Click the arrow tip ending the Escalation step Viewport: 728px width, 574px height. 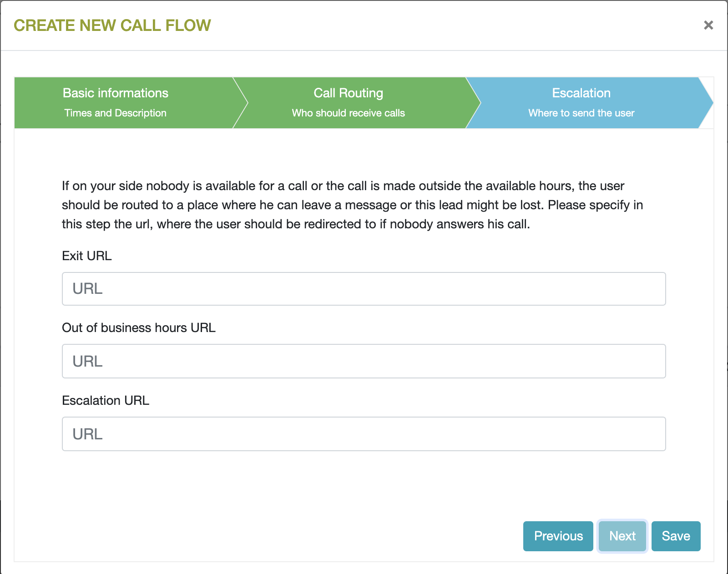[706, 103]
